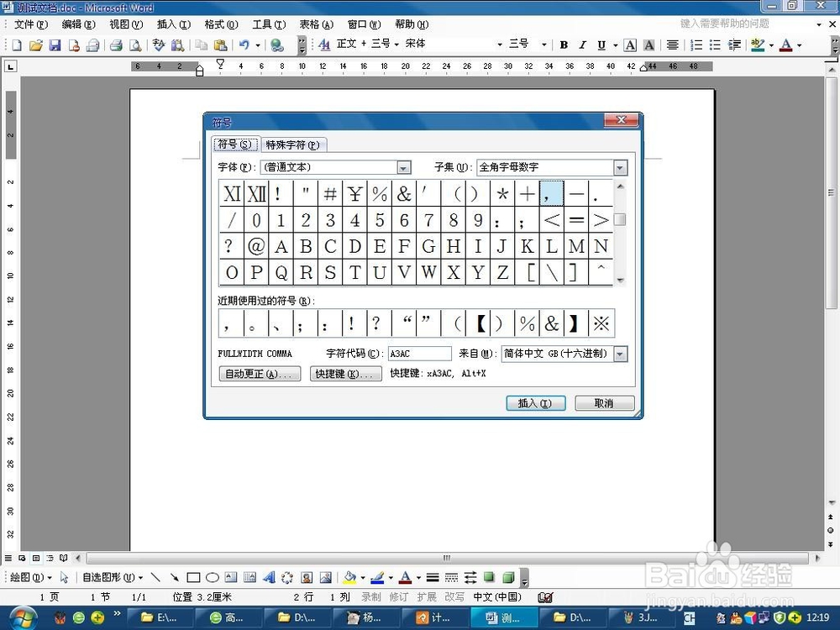This screenshot has width=840, height=630.
Task: Click the symbol grid scrollbar down arrow
Action: (x=620, y=281)
